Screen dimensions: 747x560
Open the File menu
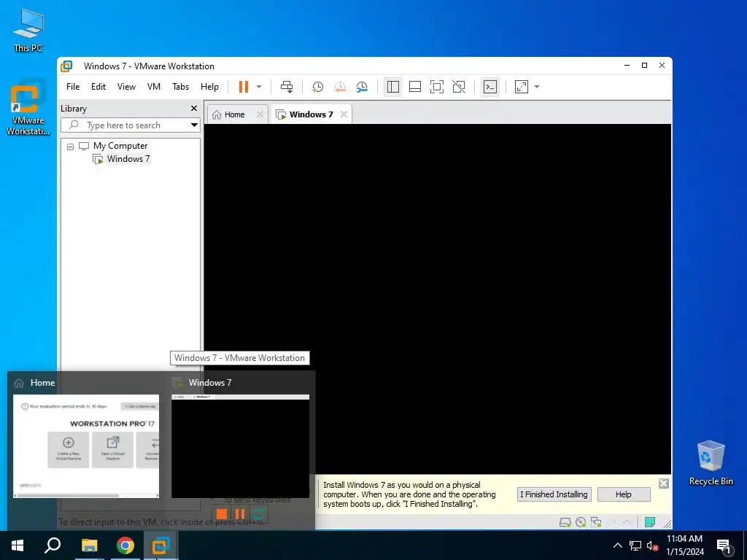[73, 87]
